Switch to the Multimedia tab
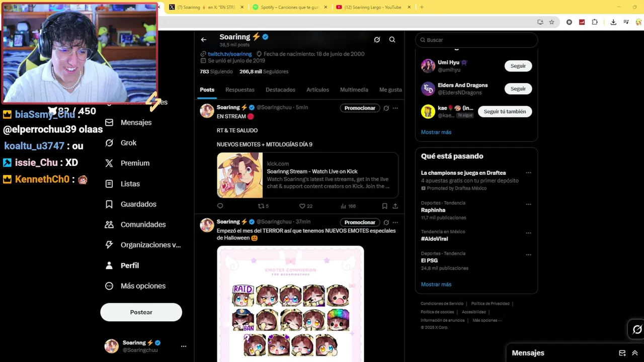The width and height of the screenshot is (644, 362). 354,89
